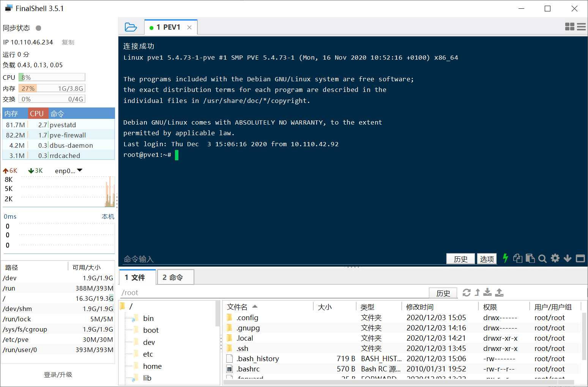Copy the IP address via 复制
The image size is (588, 387).
(x=68, y=42)
